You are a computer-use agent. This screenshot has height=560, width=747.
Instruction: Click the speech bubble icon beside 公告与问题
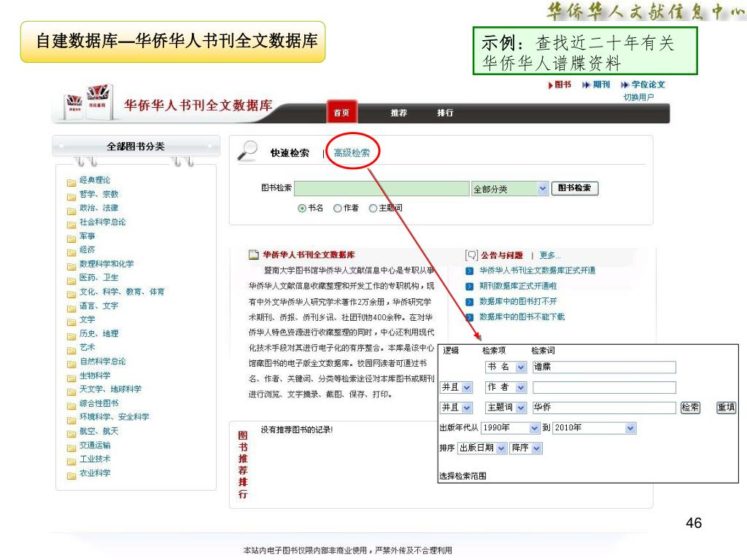pos(471,255)
